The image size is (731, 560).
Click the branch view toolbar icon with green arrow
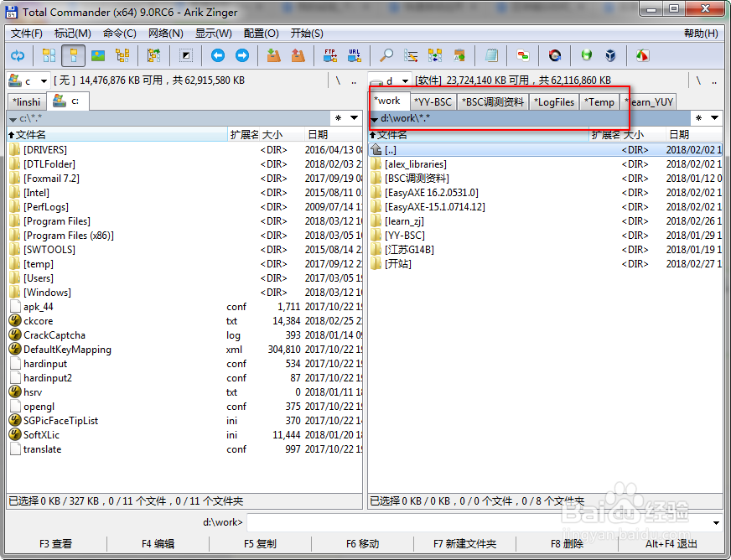point(154,56)
